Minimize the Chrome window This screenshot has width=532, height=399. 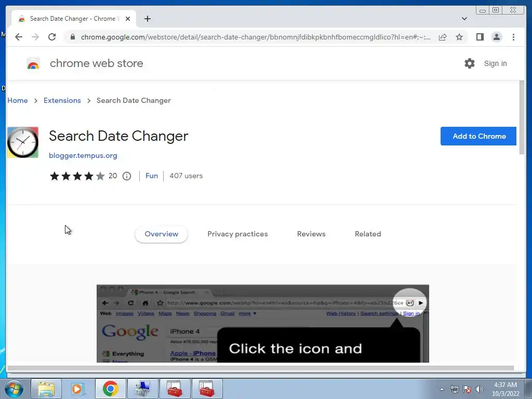point(483,10)
